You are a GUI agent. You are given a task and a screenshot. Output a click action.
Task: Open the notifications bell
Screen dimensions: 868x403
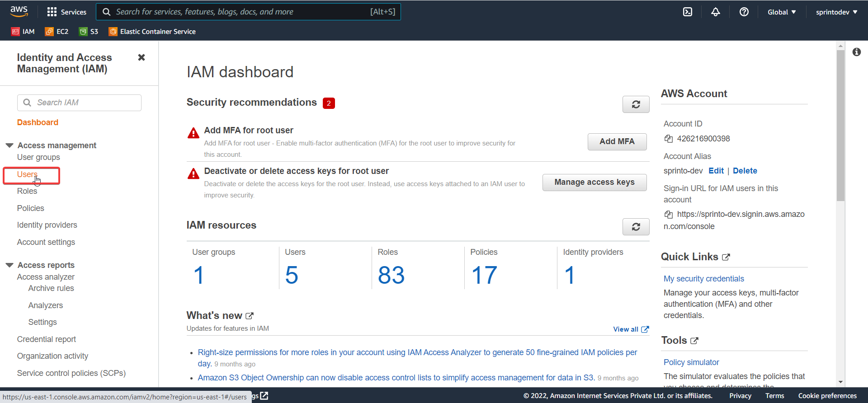pyautogui.click(x=715, y=12)
